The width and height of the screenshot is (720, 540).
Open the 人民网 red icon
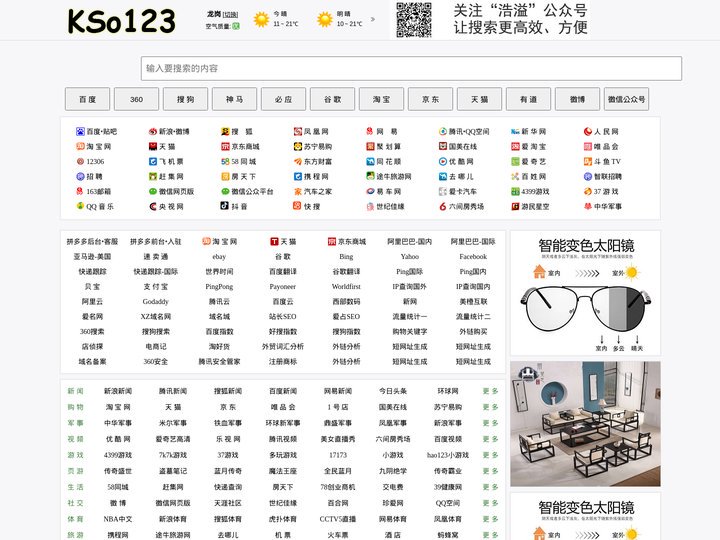tap(588, 131)
